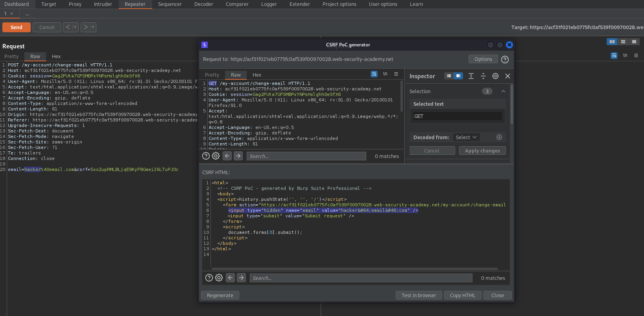Focus the request editor search field

pyautogui.click(x=306, y=156)
